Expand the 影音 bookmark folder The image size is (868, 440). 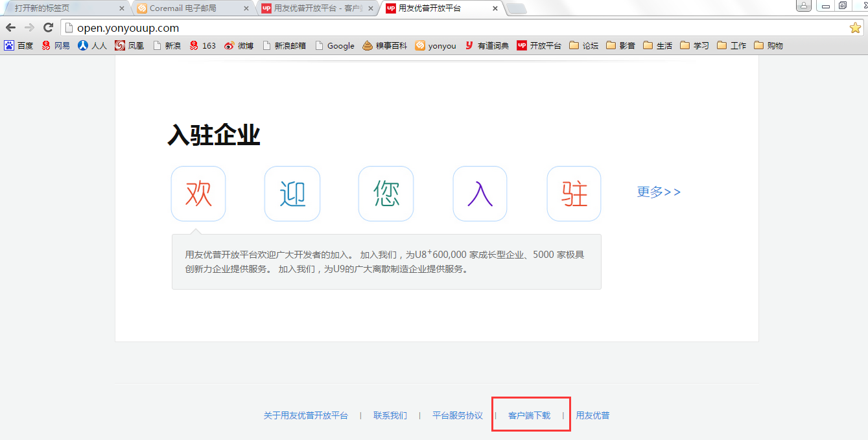tap(621, 45)
